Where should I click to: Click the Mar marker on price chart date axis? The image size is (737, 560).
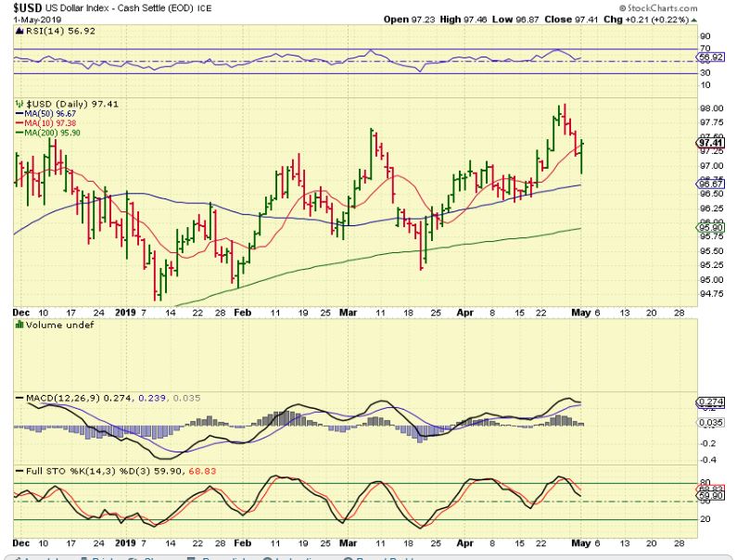click(349, 312)
